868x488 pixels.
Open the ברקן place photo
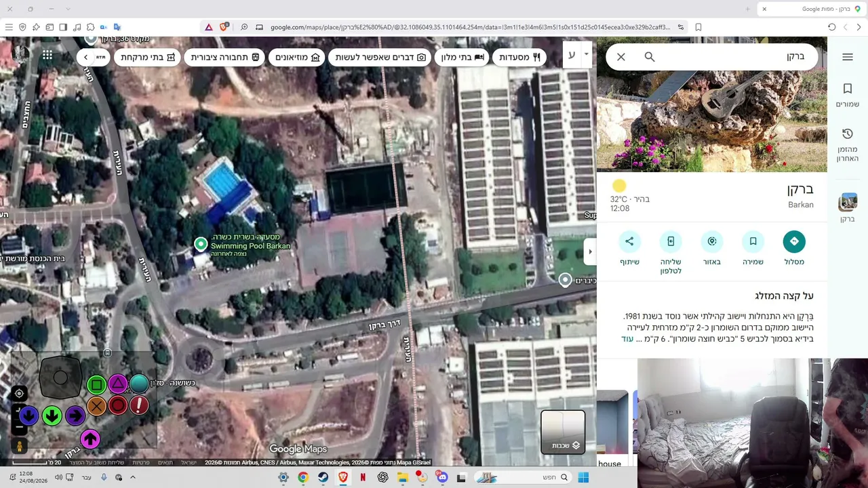(712, 105)
